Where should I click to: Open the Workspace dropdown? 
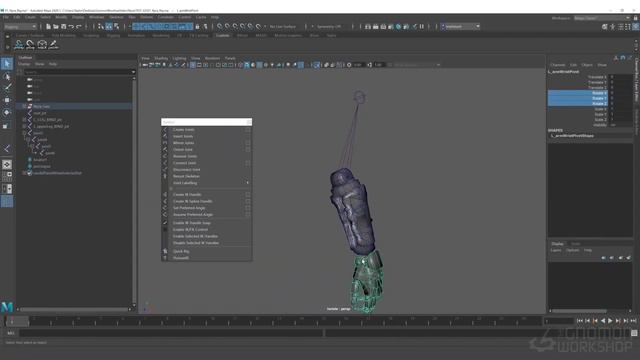[x=602, y=18]
